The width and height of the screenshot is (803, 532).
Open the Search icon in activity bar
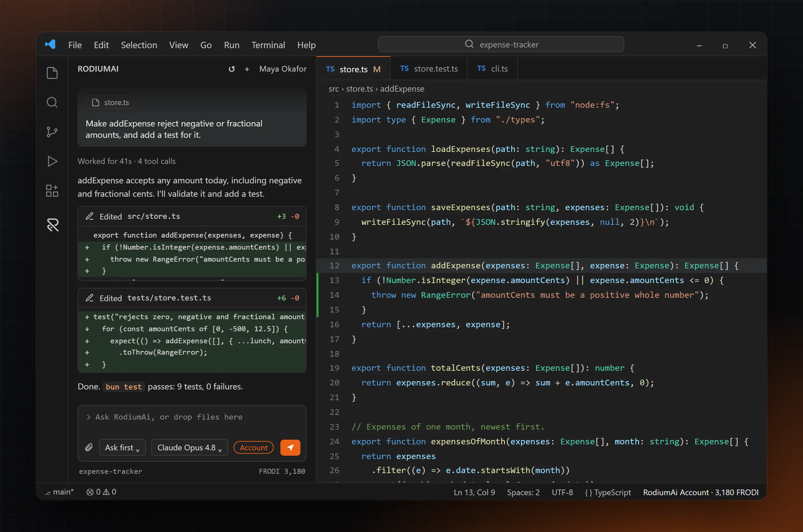point(52,102)
